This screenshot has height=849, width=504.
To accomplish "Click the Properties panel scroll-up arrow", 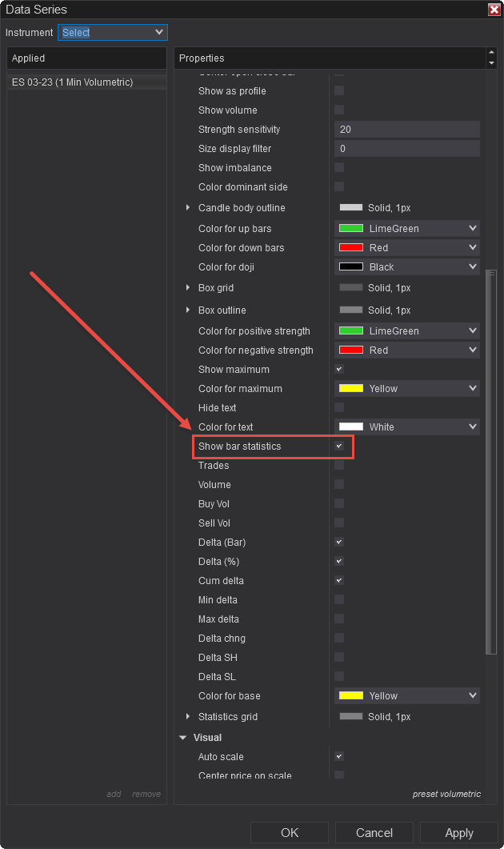I will tap(491, 54).
